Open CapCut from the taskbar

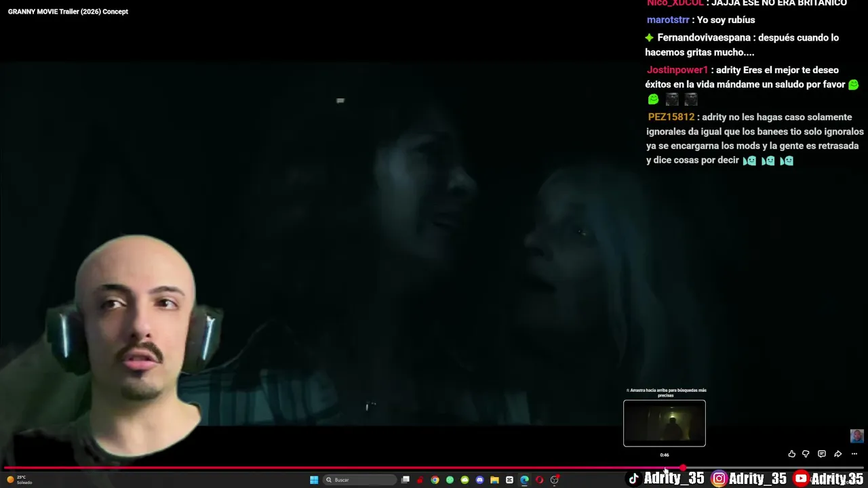pyautogui.click(x=509, y=480)
